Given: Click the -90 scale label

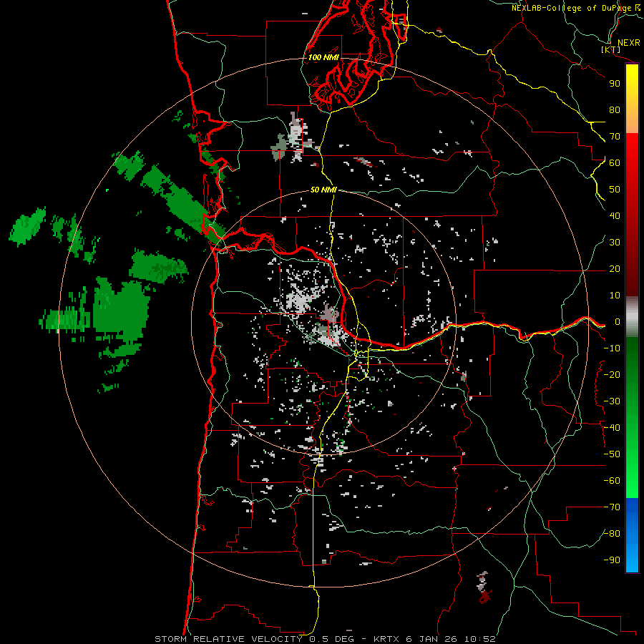Looking at the screenshot, I should tap(612, 560).
